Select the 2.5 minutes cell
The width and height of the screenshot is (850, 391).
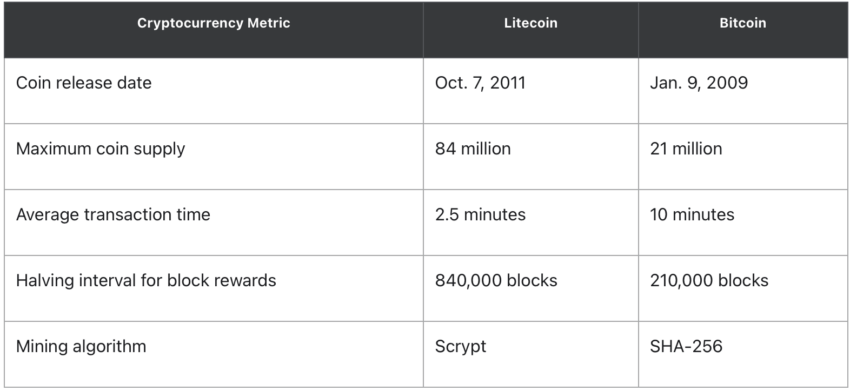tap(480, 214)
